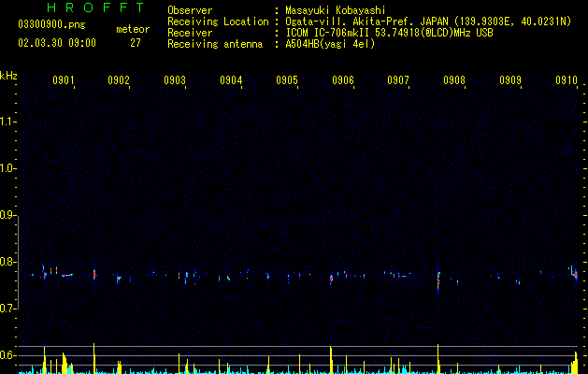588x374 pixels.
Task: Click the 0907 time marker
Action: [398, 80]
